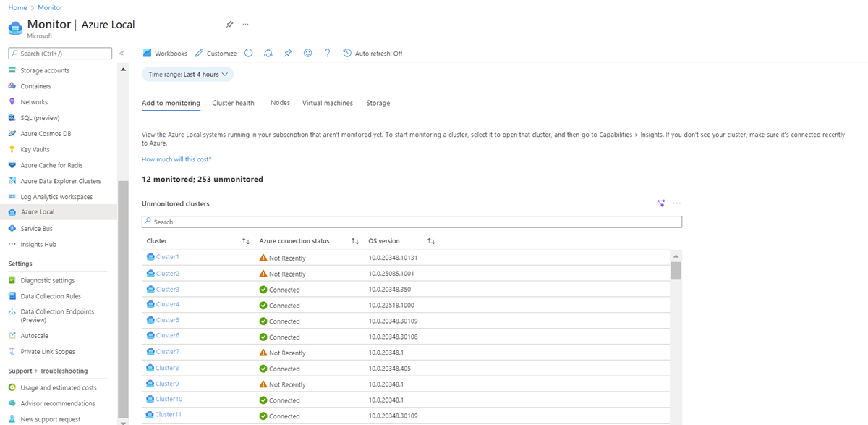Collapse the sidebar with the double-chevron
Image resolution: width=868 pixels, height=425 pixels.
click(121, 52)
